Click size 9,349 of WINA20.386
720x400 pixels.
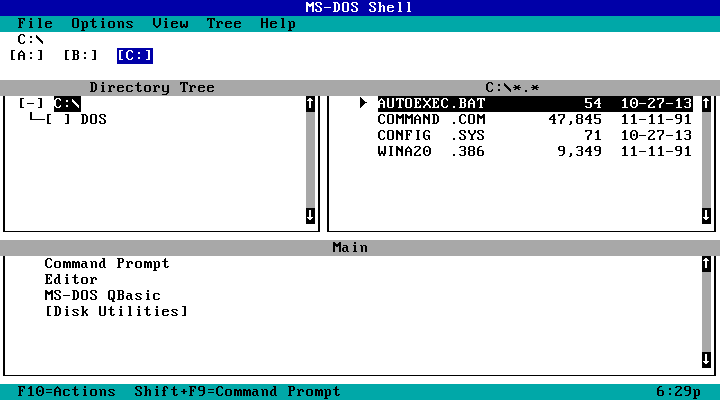coord(579,151)
